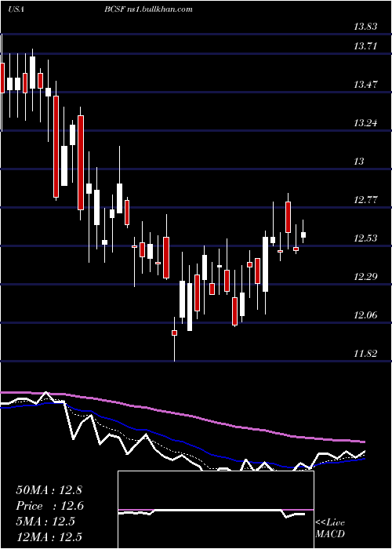Click the 11.82 price axis label
The width and height of the screenshot is (392, 549).
(x=366, y=354)
